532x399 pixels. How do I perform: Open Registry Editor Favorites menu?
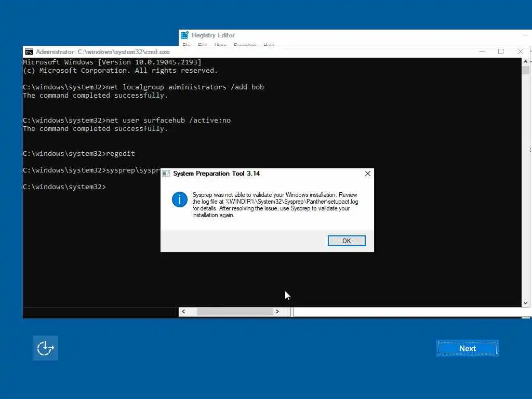[x=245, y=45]
